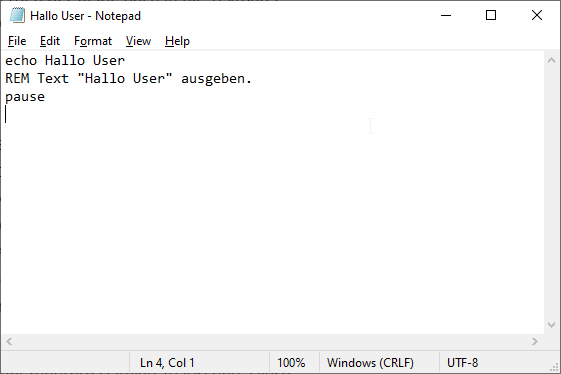Image resolution: width=561 pixels, height=374 pixels.
Task: Open the Help menu
Action: pyautogui.click(x=177, y=41)
